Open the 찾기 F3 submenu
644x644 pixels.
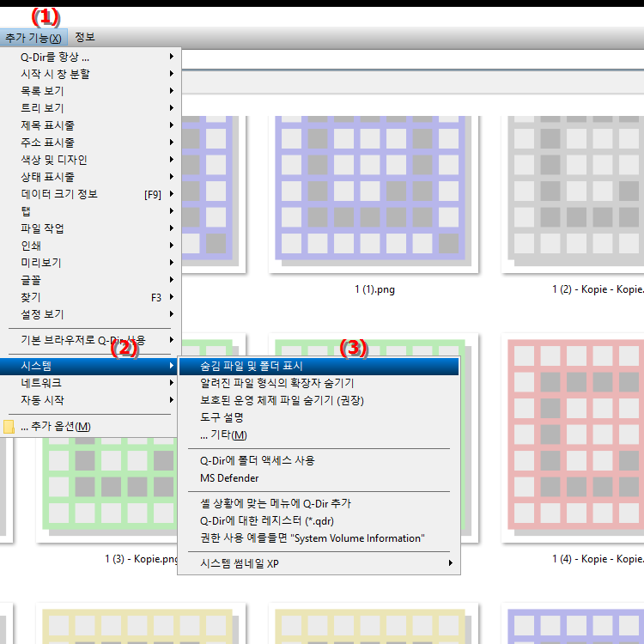click(89, 297)
